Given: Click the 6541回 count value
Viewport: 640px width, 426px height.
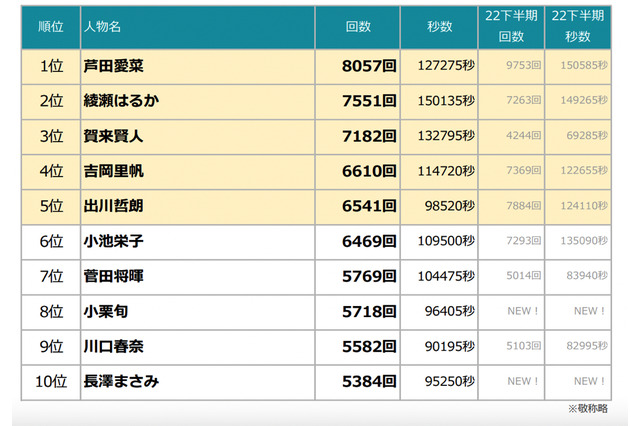Looking at the screenshot, I should pyautogui.click(x=369, y=206).
